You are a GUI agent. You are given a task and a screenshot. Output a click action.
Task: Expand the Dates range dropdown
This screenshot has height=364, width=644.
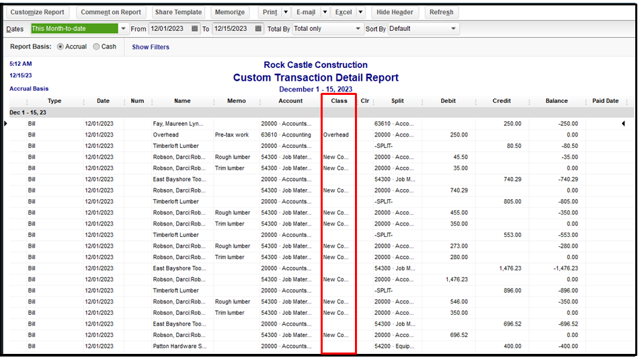pos(123,29)
